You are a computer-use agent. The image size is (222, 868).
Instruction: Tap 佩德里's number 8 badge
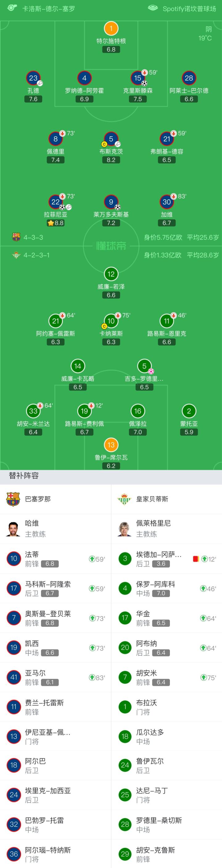[x=55, y=139]
